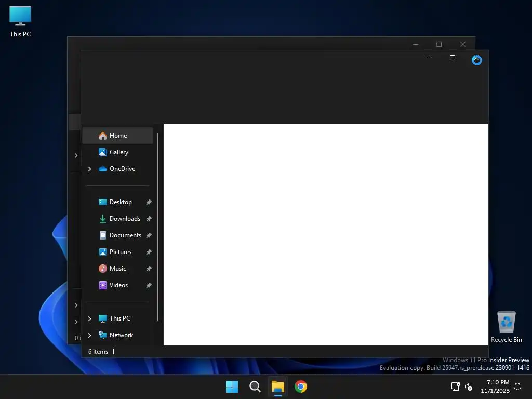Minimize the background Explorer window
This screenshot has height=399, width=532.
pos(416,45)
